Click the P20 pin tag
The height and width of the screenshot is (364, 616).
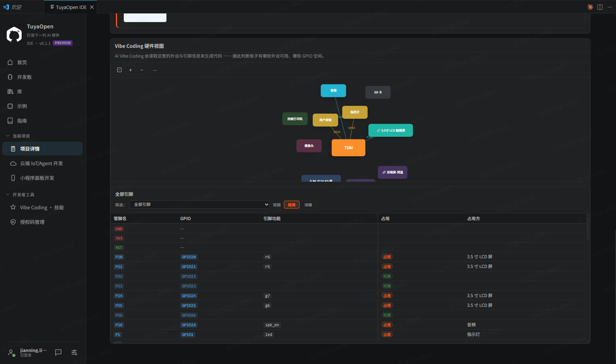(x=119, y=257)
